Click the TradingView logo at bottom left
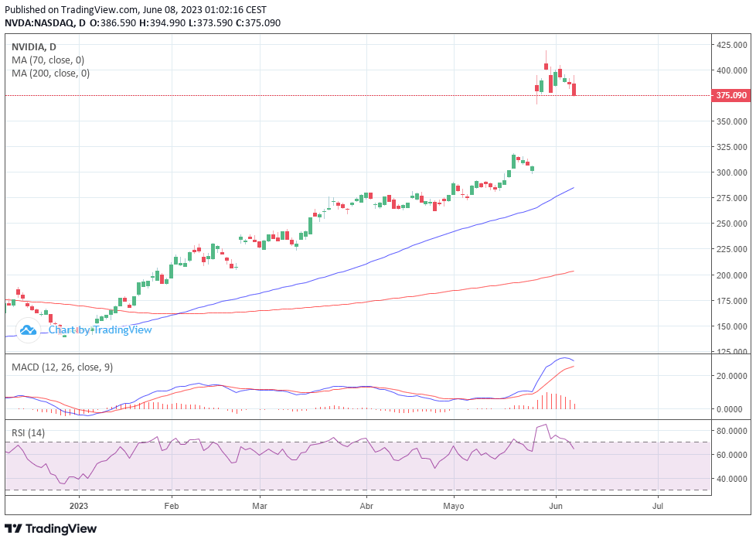Image resolution: width=756 pixels, height=543 pixels. (50, 528)
